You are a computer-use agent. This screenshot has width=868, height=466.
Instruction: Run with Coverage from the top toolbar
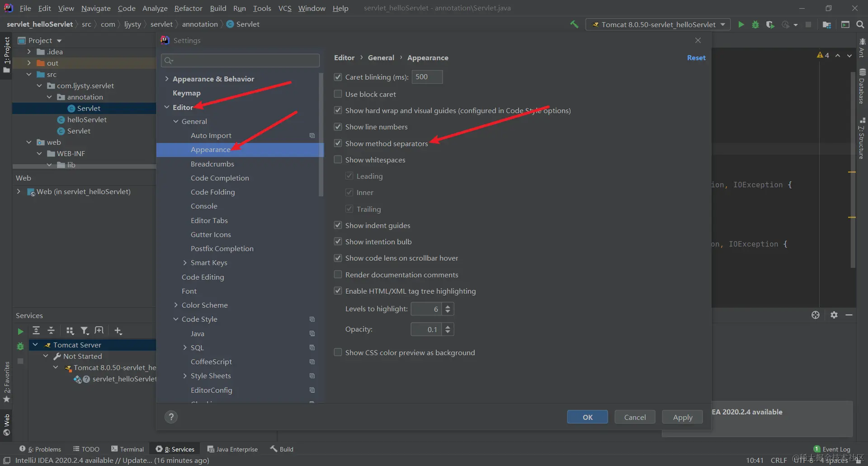(x=770, y=24)
